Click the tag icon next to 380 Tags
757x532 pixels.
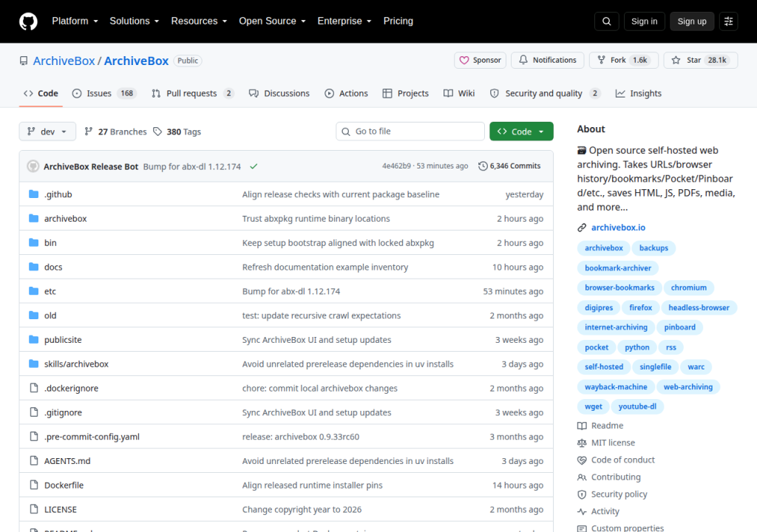click(157, 132)
